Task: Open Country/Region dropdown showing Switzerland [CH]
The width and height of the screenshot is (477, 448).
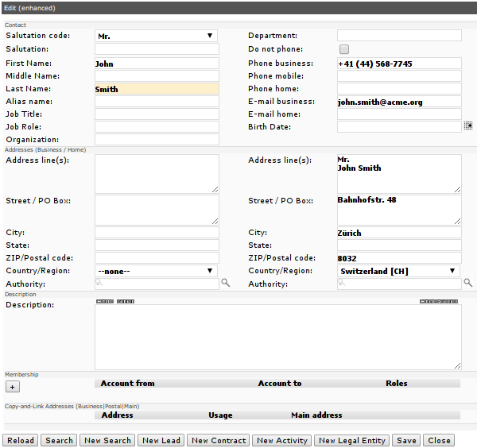Action: 398,271
